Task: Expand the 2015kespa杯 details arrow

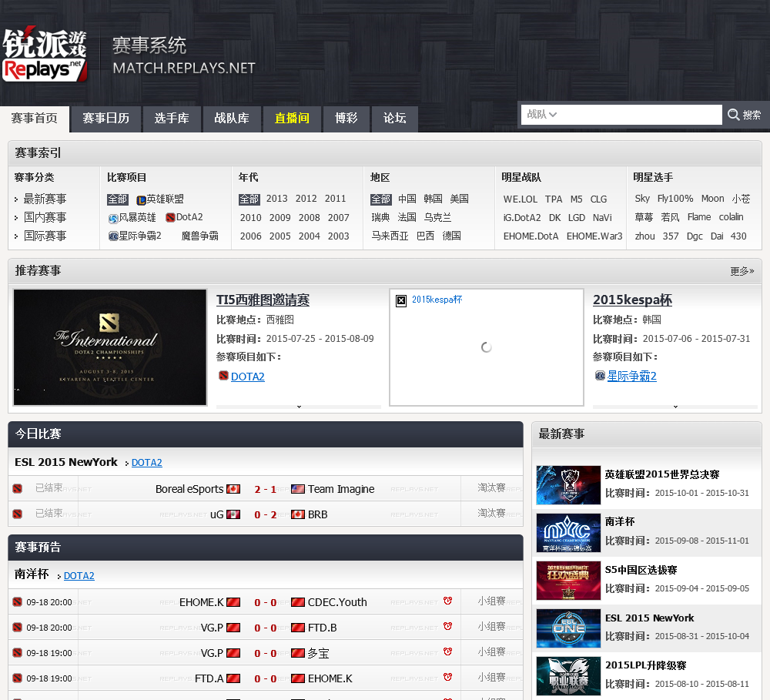Action: click(675, 407)
